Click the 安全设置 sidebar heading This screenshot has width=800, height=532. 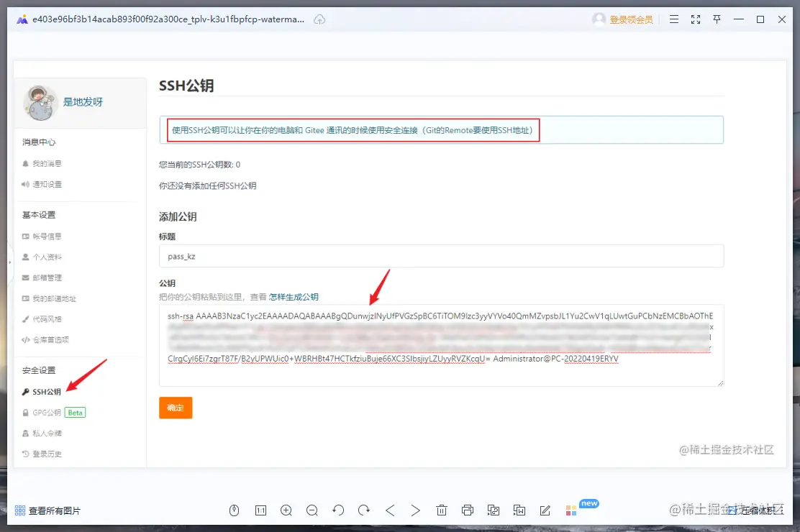point(39,370)
